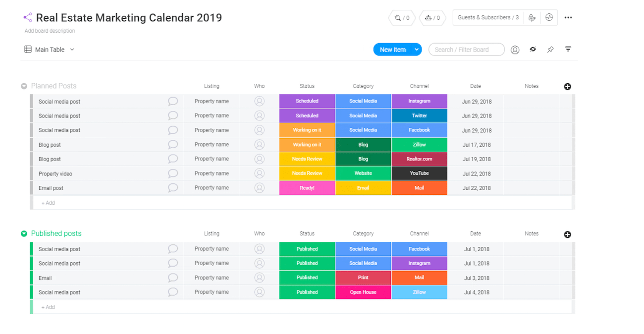Open comments for Twitter planned post
Viewport: 644px width, 334px height.
173,115
